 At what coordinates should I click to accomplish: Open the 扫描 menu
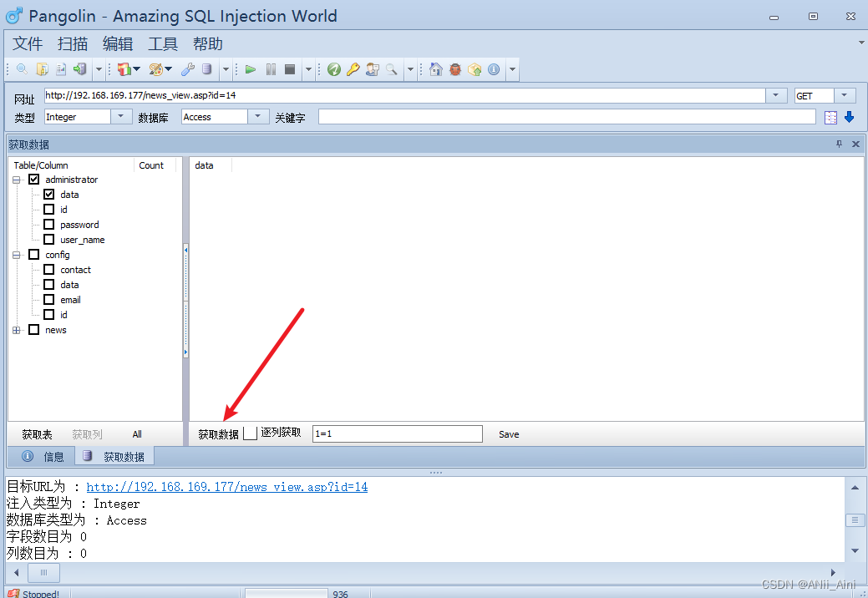73,43
